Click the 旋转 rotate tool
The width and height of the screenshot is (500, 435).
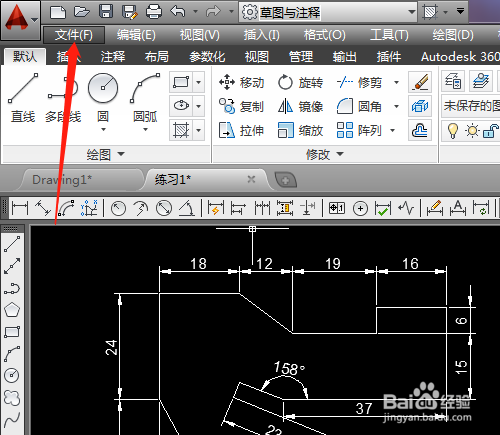click(x=300, y=82)
